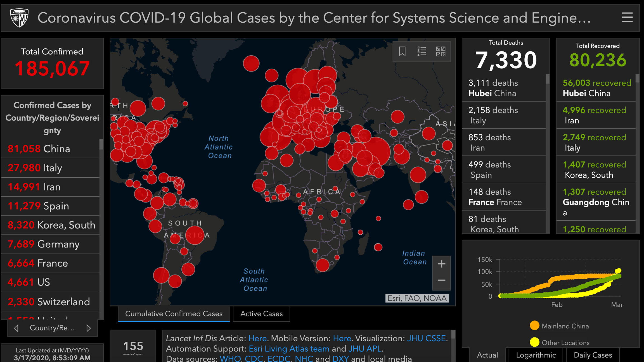This screenshot has width=644, height=362.
Task: Open the JHU CSSE visualization link
Action: [x=426, y=338]
